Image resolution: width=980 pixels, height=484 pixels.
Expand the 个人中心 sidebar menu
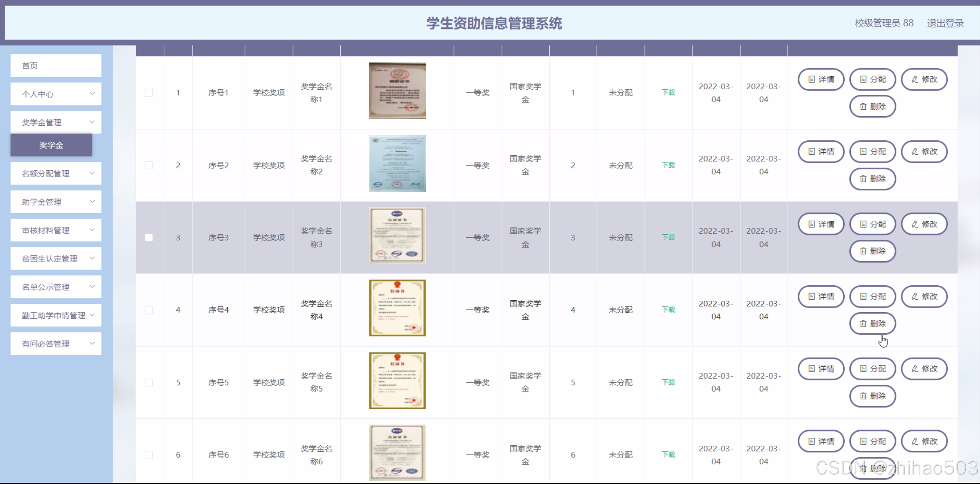56,94
